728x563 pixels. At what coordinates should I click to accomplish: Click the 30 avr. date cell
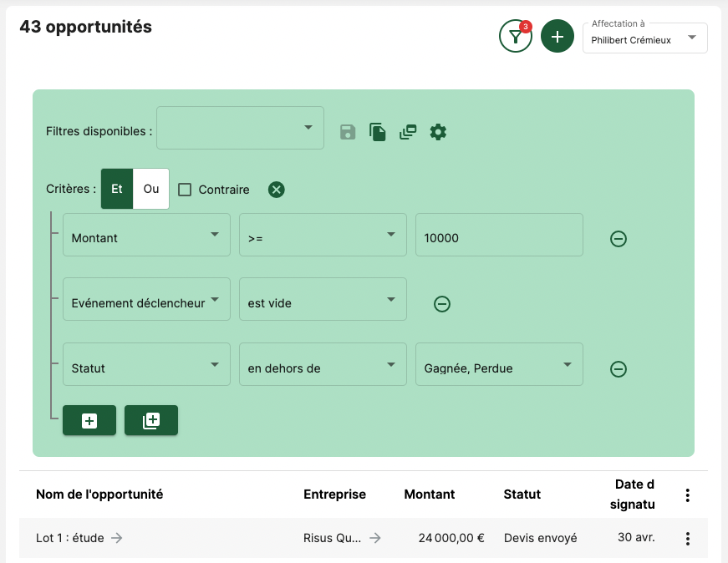click(636, 537)
